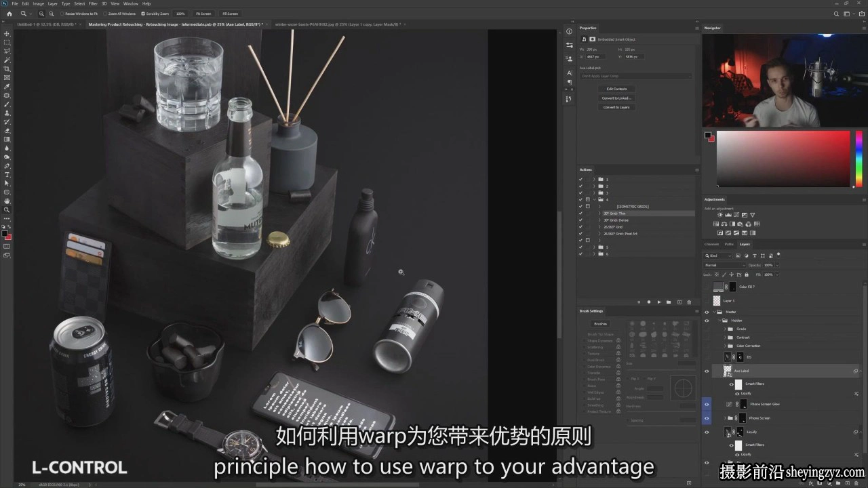Open the Layer Comp dropdown in Properties
This screenshot has height=488, width=868.
[x=635, y=76]
